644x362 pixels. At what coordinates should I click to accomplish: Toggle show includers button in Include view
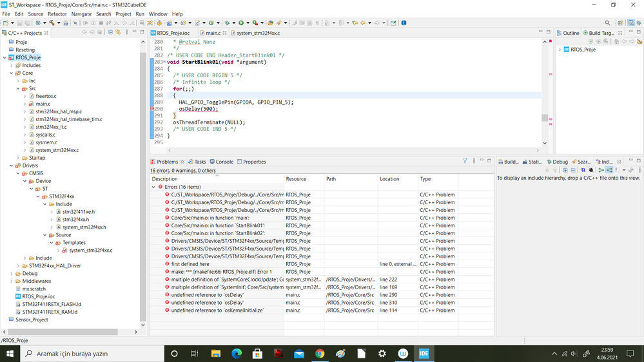tap(601, 170)
